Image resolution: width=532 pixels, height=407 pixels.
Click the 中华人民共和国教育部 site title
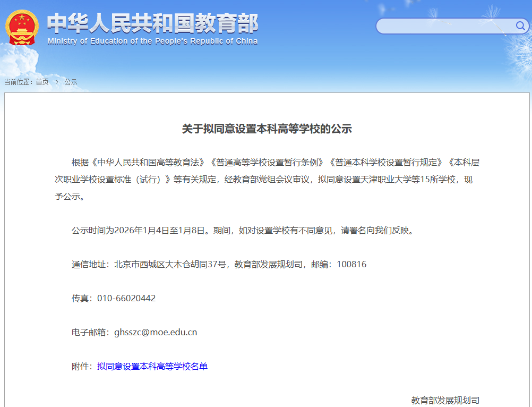152,23
